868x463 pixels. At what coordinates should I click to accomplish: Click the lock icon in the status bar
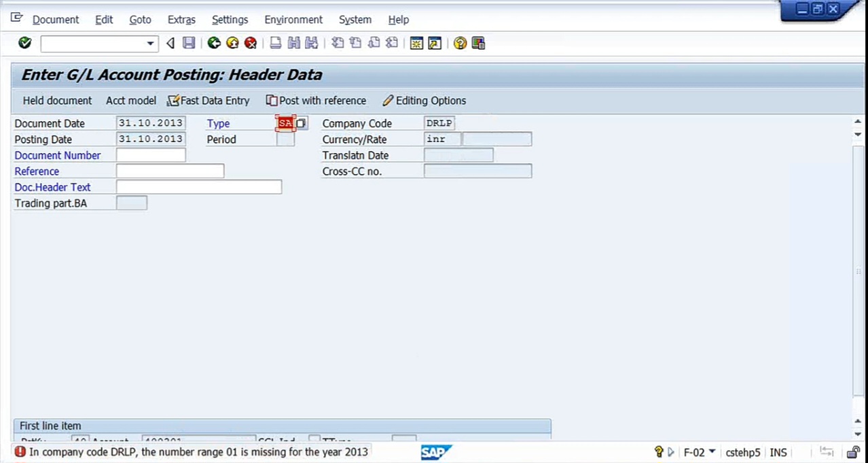853,452
